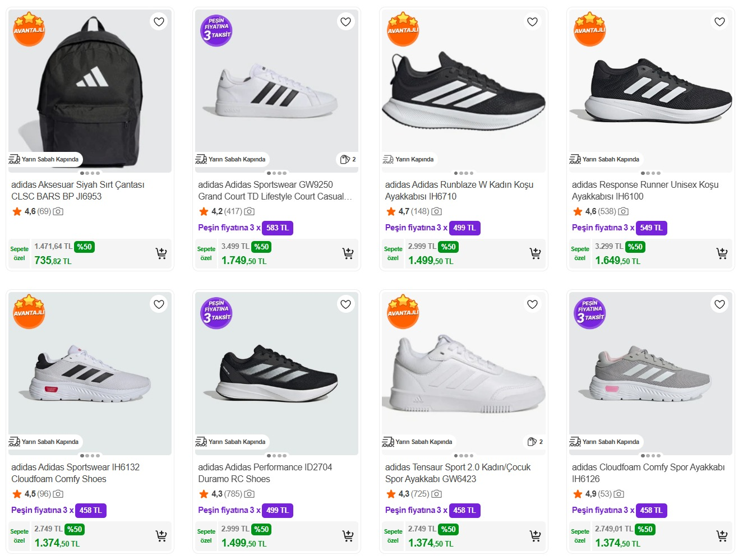Image resolution: width=743 pixels, height=560 pixels.
Task: Add Runblaze W IH6710 to favorites
Action: (x=533, y=22)
